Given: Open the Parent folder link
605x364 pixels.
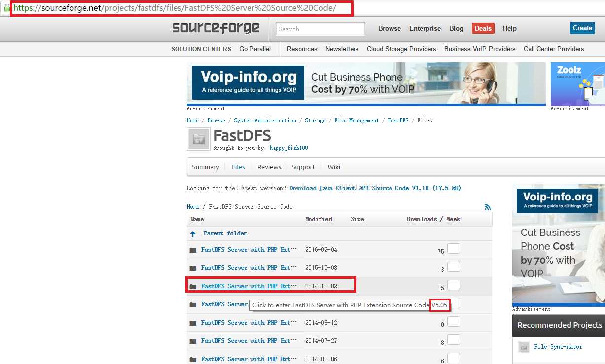Looking at the screenshot, I should [225, 233].
